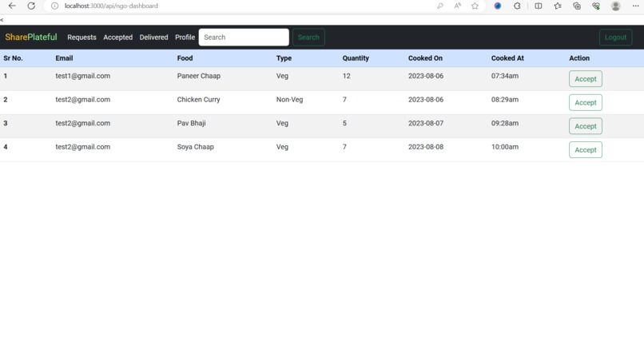Viewport: 644px width, 337px height.
Task: Click email test2@gmail.com in Pav Bhaji row
Action: (82, 123)
